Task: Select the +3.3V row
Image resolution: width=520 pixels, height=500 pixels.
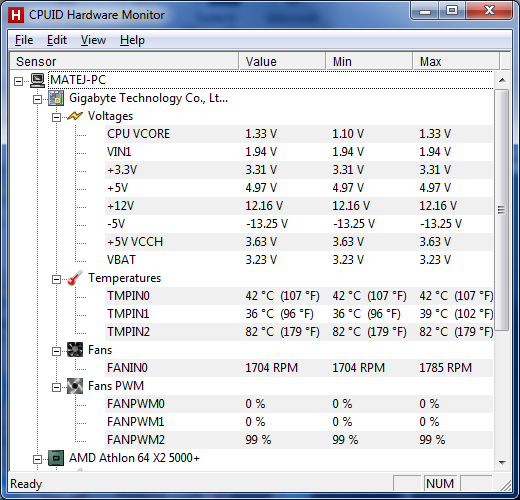Action: coord(299,170)
